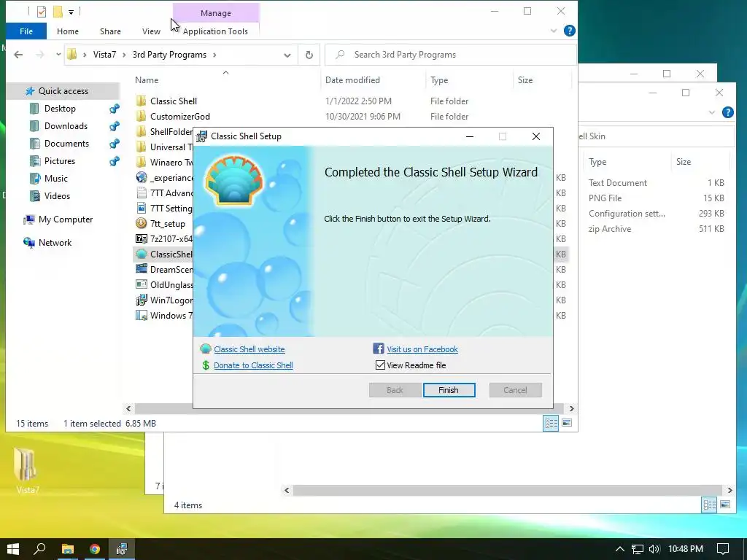Click the Classic Shell Setup title bar icon
This screenshot has width=747, height=560.
pos(202,136)
